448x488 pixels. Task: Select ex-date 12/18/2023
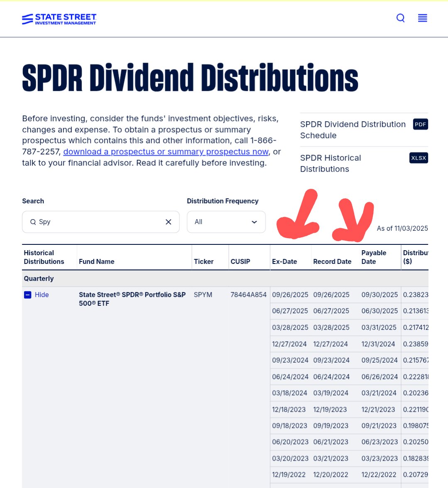[289, 410]
